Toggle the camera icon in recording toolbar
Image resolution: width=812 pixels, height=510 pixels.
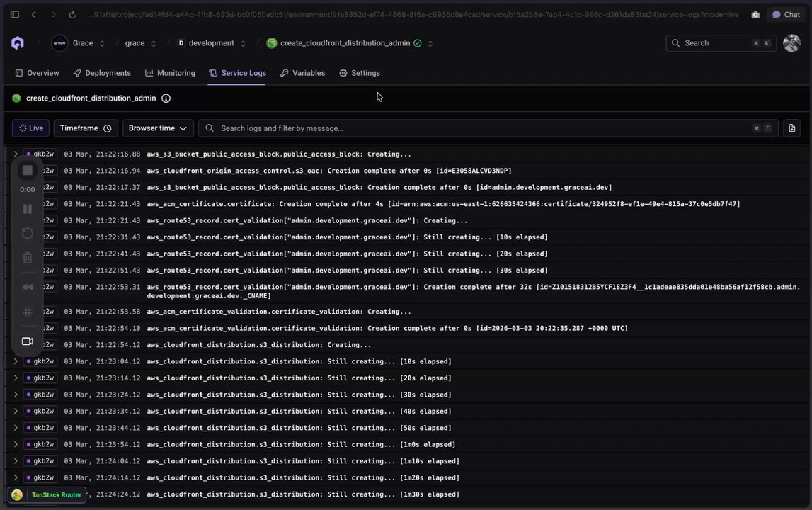[x=28, y=341]
